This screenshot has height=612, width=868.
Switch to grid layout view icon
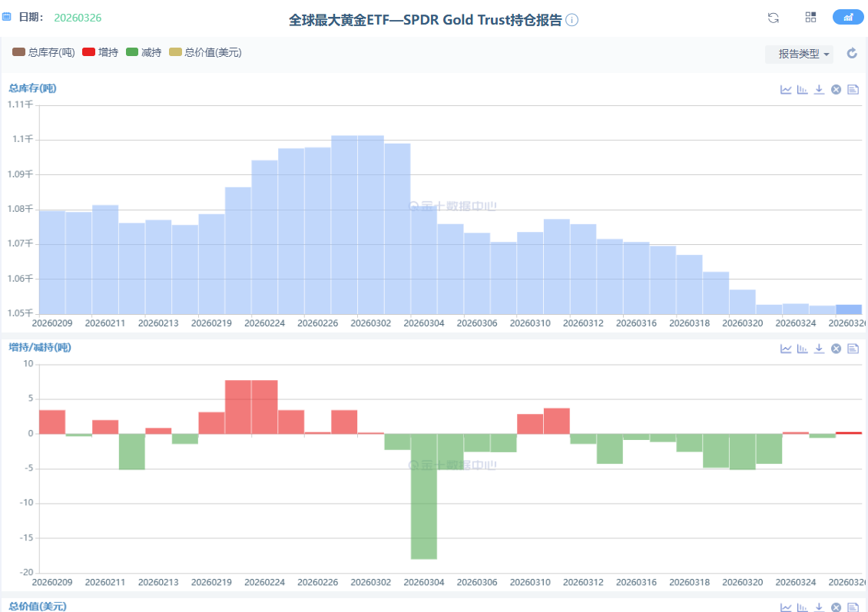(810, 17)
